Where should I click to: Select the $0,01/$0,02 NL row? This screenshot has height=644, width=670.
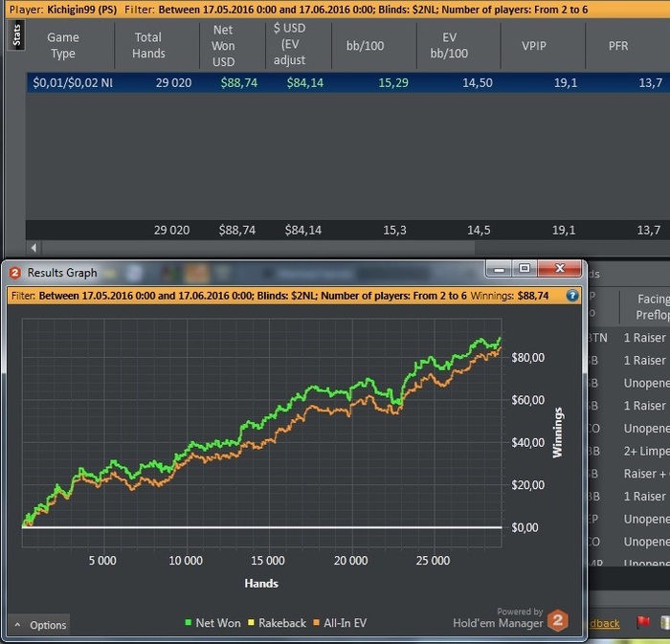[347, 82]
